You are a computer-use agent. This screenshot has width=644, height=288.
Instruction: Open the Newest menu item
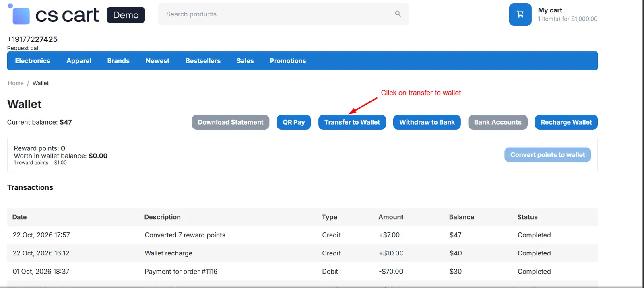(157, 61)
